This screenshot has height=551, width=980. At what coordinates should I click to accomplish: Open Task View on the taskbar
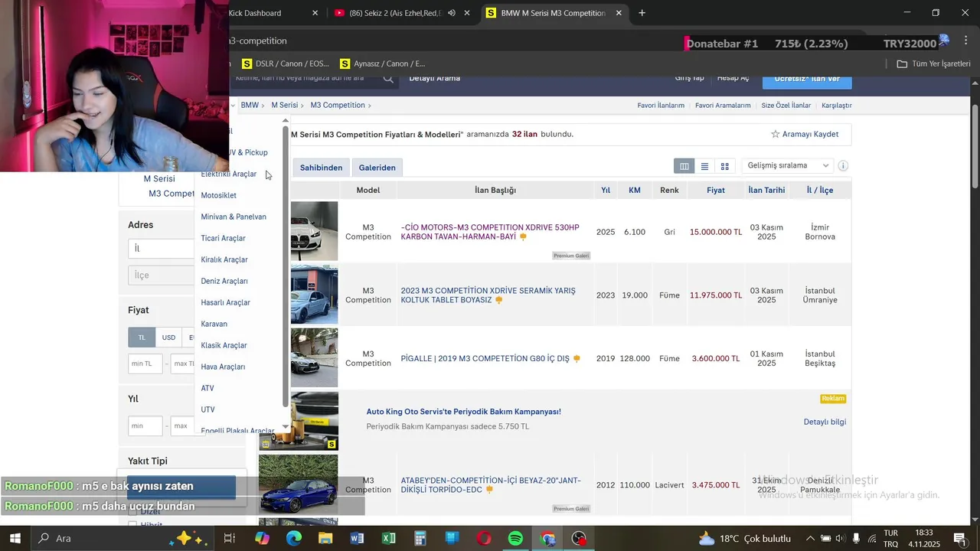[x=229, y=539]
